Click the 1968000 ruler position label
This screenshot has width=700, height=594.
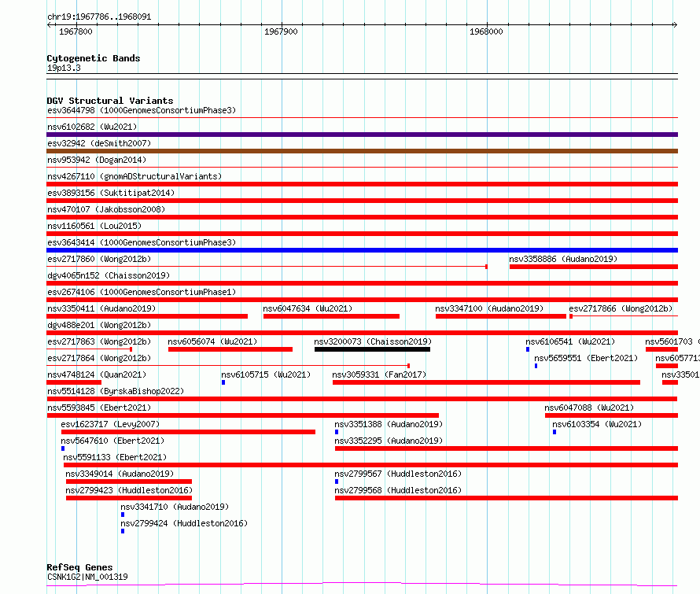click(x=486, y=31)
